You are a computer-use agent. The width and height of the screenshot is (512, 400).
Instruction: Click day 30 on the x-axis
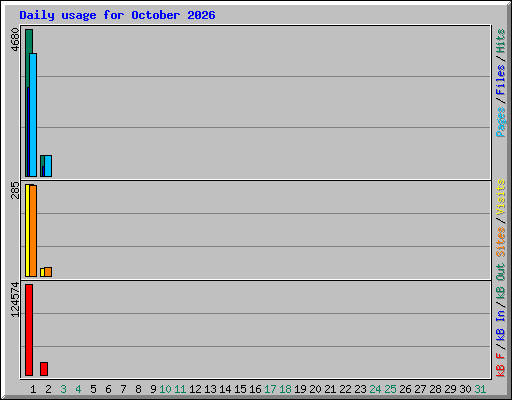pos(465,389)
